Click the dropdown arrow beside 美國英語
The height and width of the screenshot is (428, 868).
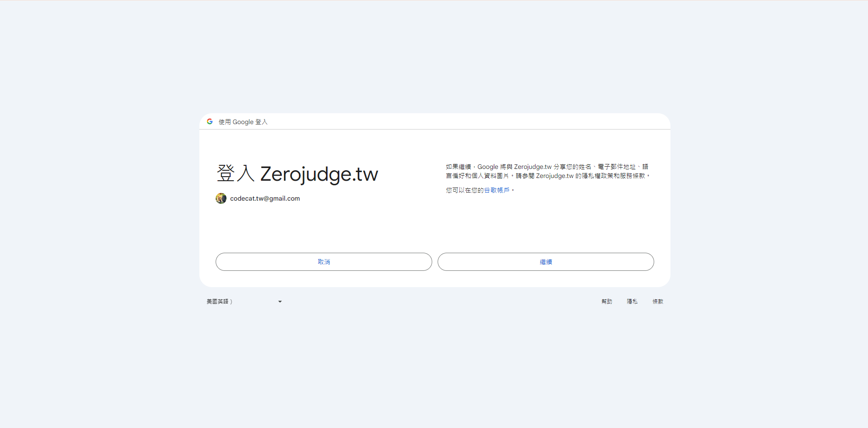point(280,301)
